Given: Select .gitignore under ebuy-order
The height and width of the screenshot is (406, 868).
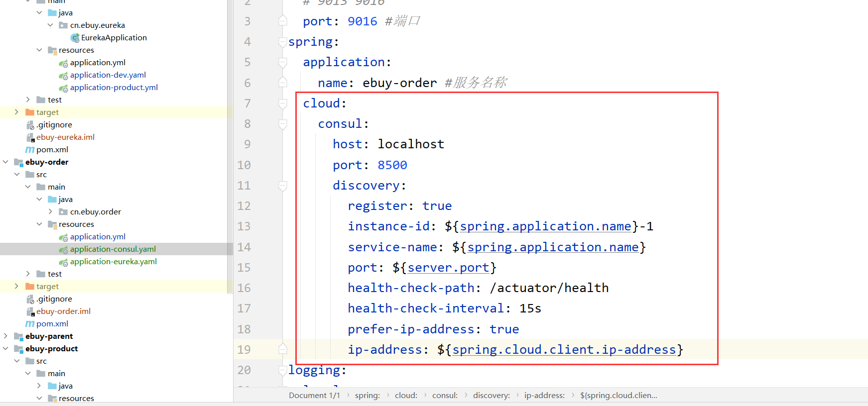Looking at the screenshot, I should point(54,299).
